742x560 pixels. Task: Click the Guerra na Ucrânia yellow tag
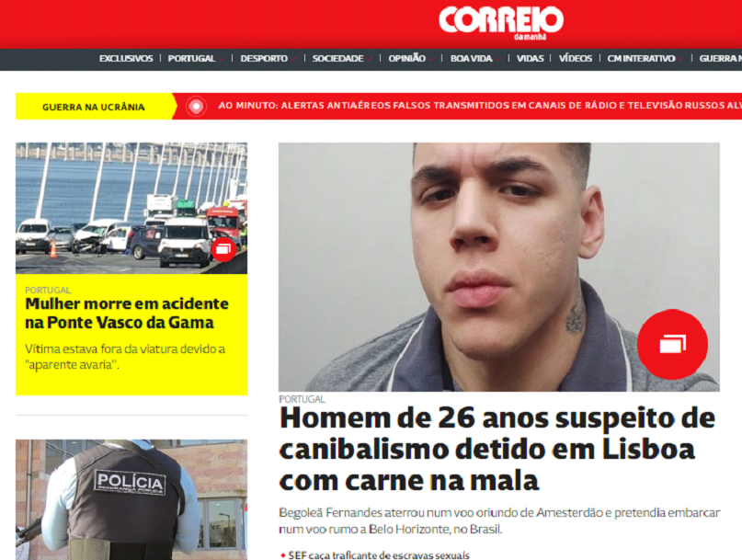pos(94,107)
